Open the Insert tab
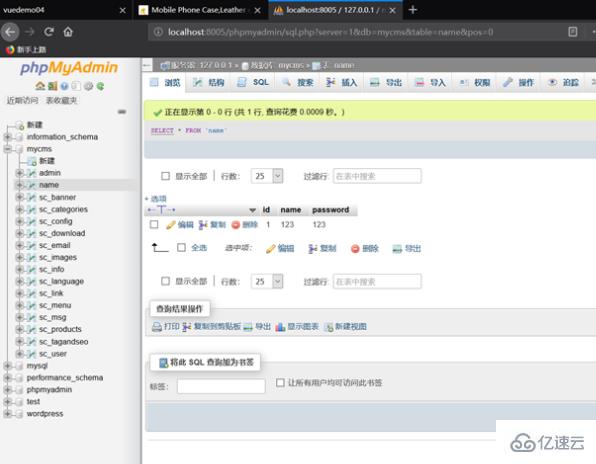This screenshot has height=464, width=596. 342,82
